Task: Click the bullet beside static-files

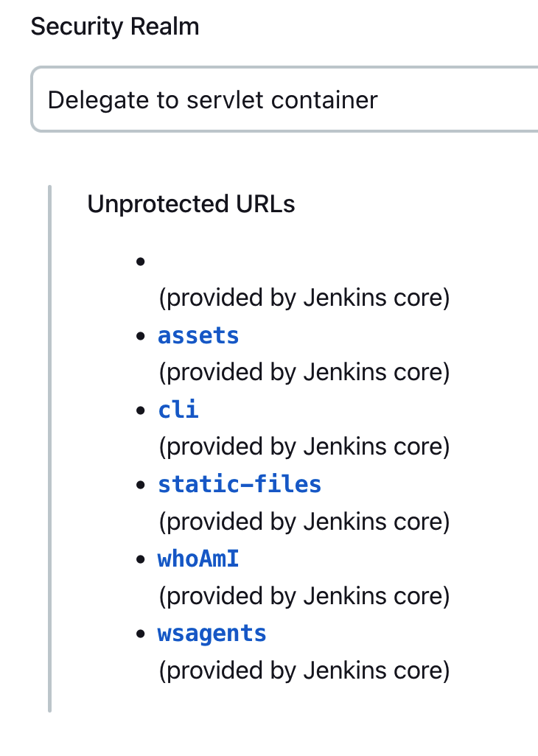Action: 139,485
